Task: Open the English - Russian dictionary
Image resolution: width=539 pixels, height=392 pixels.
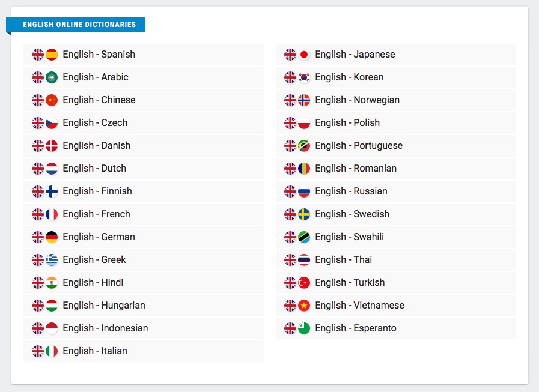Action: (351, 191)
